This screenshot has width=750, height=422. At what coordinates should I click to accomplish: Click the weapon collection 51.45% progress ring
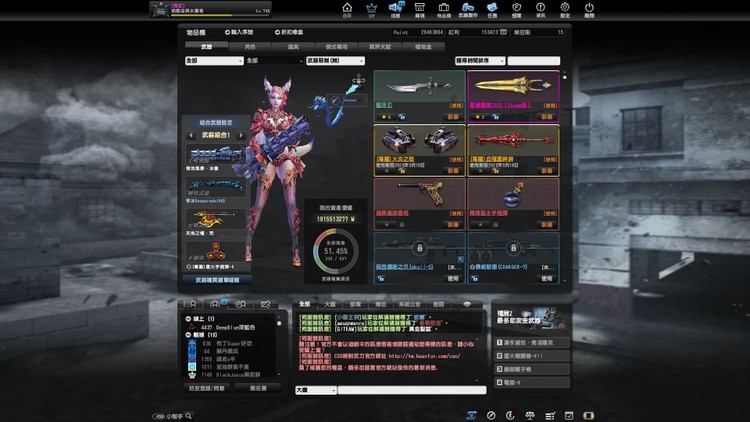336,252
